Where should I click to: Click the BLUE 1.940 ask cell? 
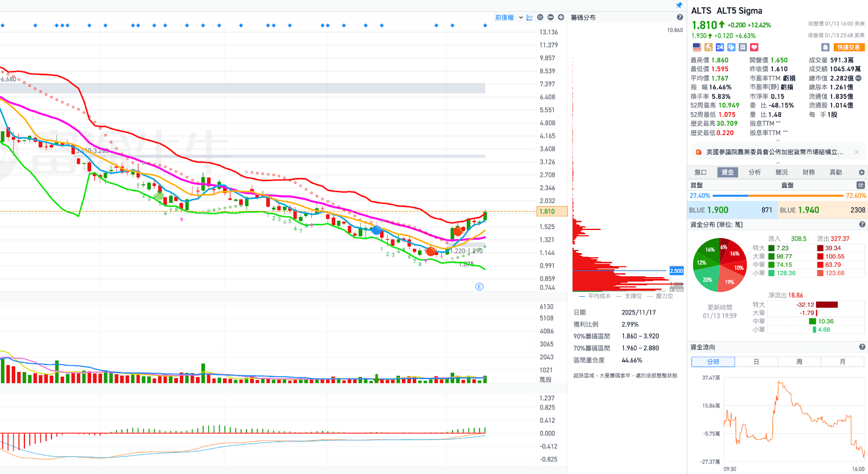coord(823,210)
